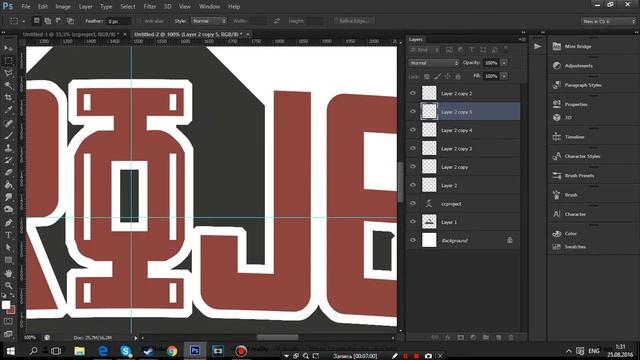Open the Character Styles panel
The height and width of the screenshot is (360, 640).
pos(582,156)
